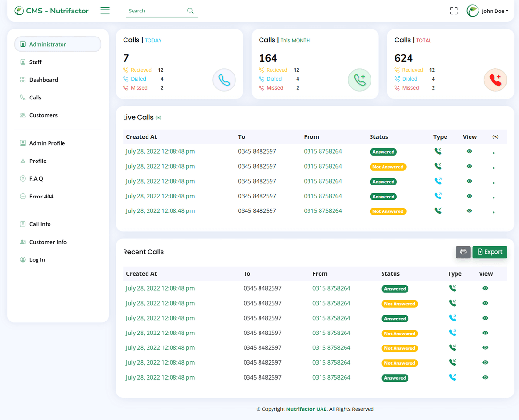The image size is (519, 420).
Task: Open the John Doe user dropdown
Action: (x=488, y=11)
